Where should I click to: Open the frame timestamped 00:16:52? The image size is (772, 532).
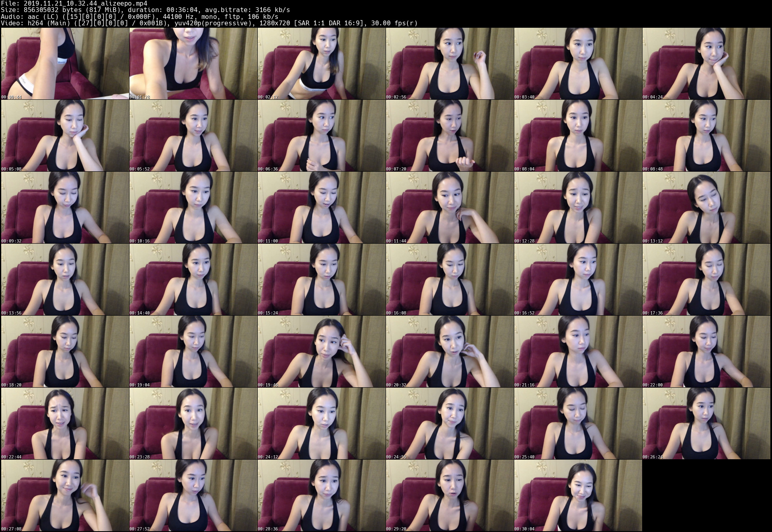pos(578,279)
